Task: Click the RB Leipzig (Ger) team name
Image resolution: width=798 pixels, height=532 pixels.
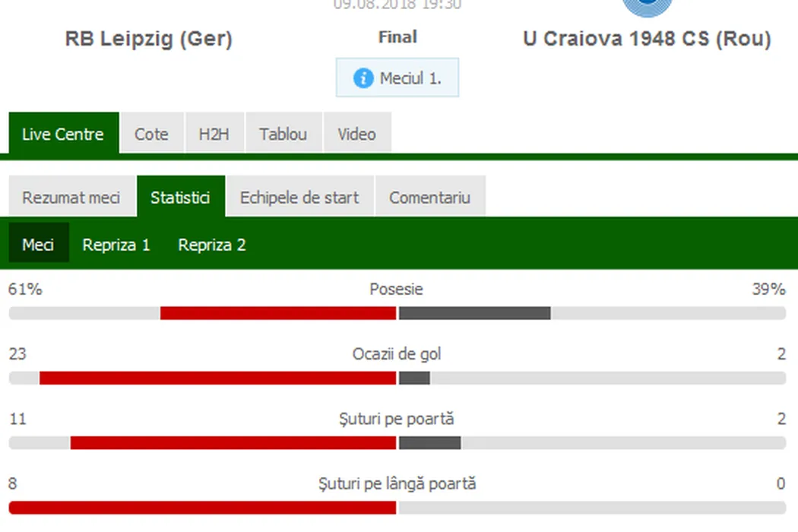Action: point(149,39)
